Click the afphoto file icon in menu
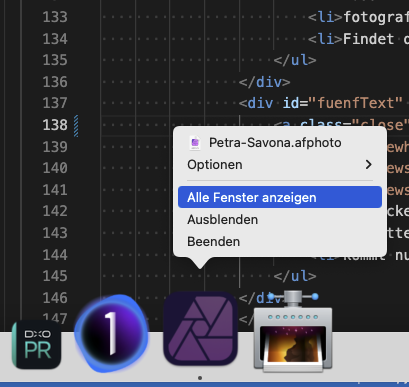Viewport: 409px width, 387px height. pyautogui.click(x=195, y=143)
